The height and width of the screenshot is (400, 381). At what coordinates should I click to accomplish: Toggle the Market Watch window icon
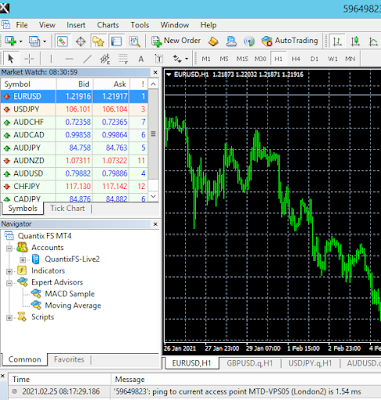[62, 41]
